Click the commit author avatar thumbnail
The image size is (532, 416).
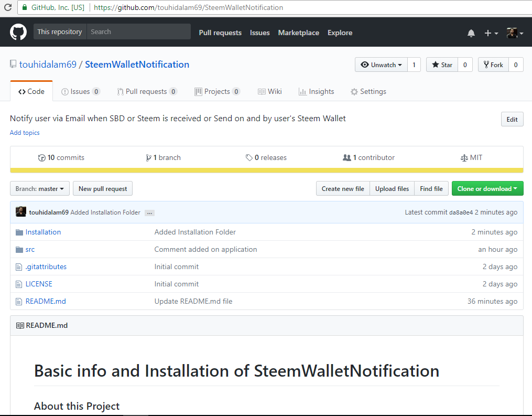click(20, 211)
